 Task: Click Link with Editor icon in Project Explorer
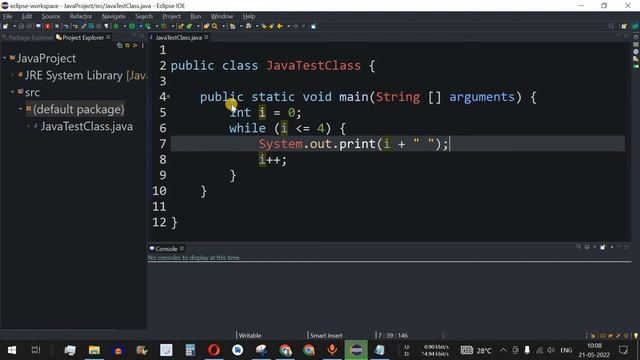point(127,45)
